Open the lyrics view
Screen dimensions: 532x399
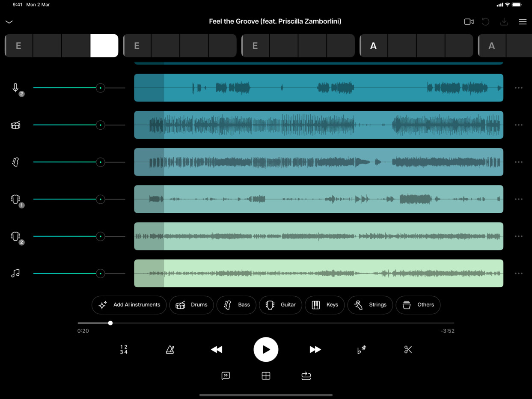226,375
